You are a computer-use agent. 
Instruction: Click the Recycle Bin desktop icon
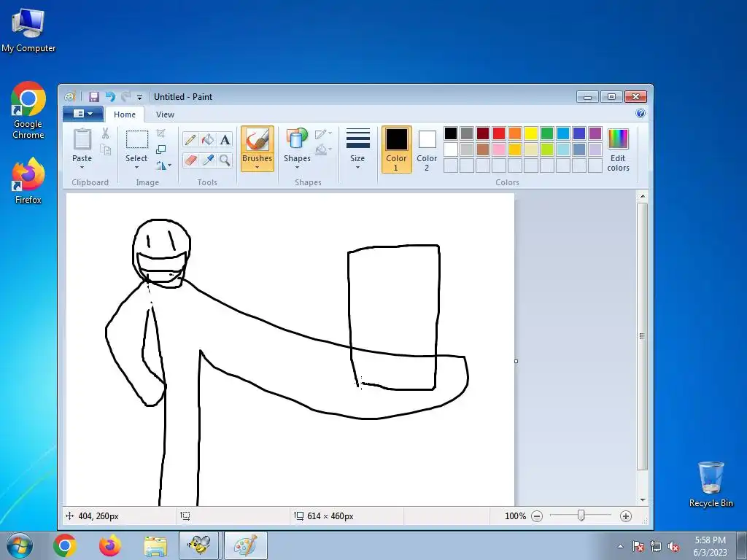pos(711,484)
